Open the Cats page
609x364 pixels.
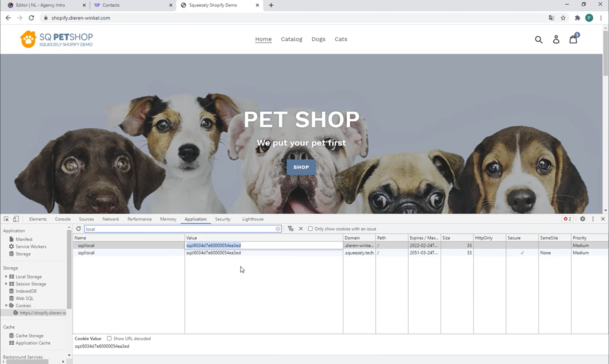coord(341,39)
